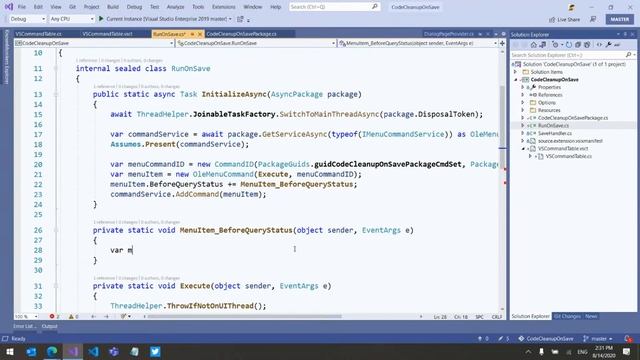
Task: Close the RunOnSave.cs tab
Action: [200, 34]
